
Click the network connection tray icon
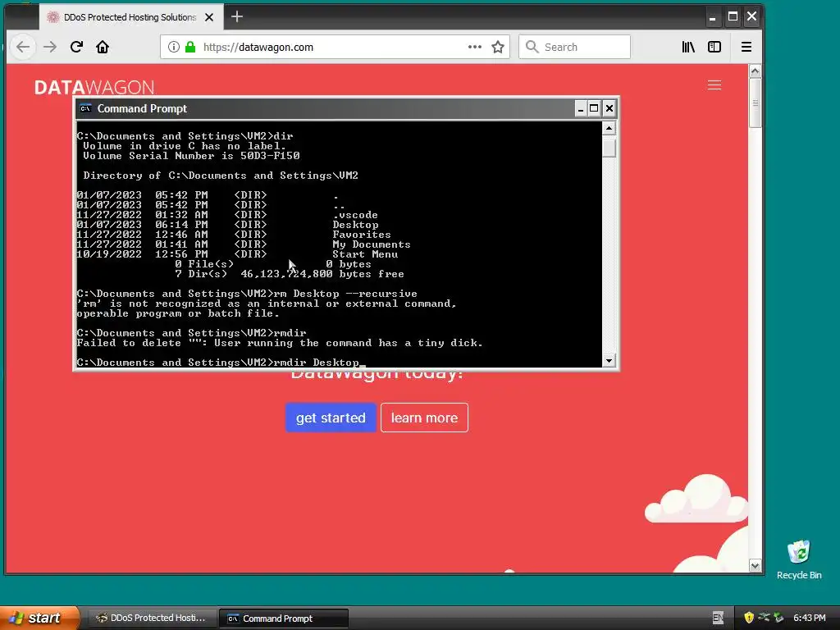tap(764, 618)
